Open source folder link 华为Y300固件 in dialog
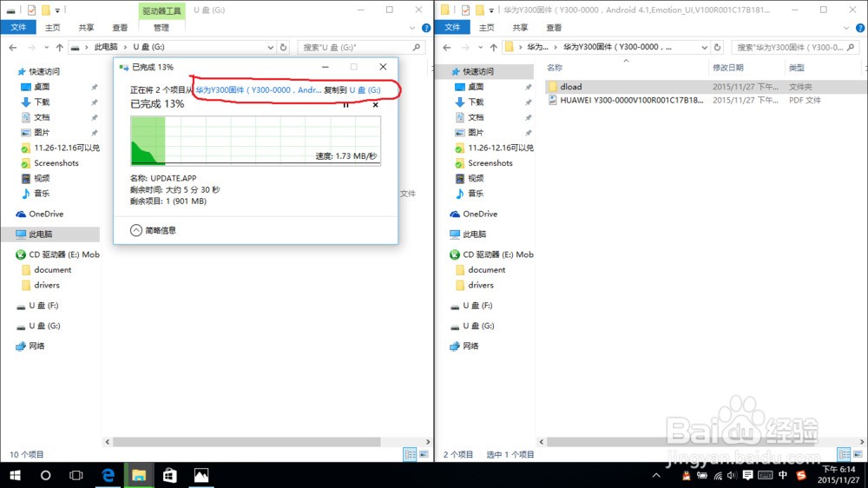Image resolution: width=868 pixels, height=488 pixels. coord(259,89)
